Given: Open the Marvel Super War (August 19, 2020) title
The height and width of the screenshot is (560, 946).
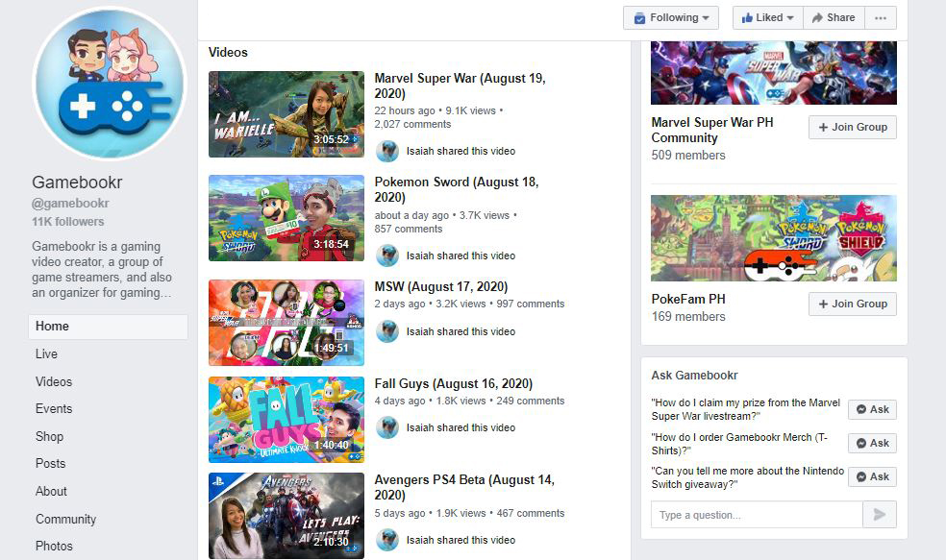Looking at the screenshot, I should click(460, 85).
